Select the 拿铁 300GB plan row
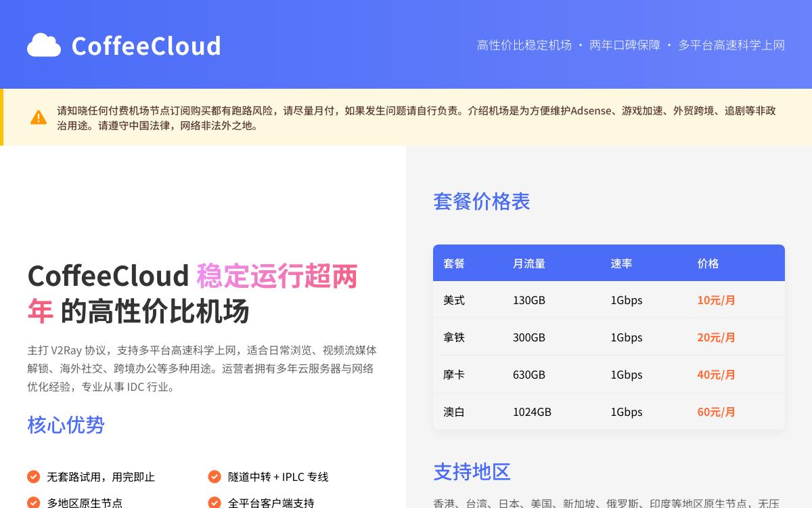The width and height of the screenshot is (812, 508). tap(609, 337)
